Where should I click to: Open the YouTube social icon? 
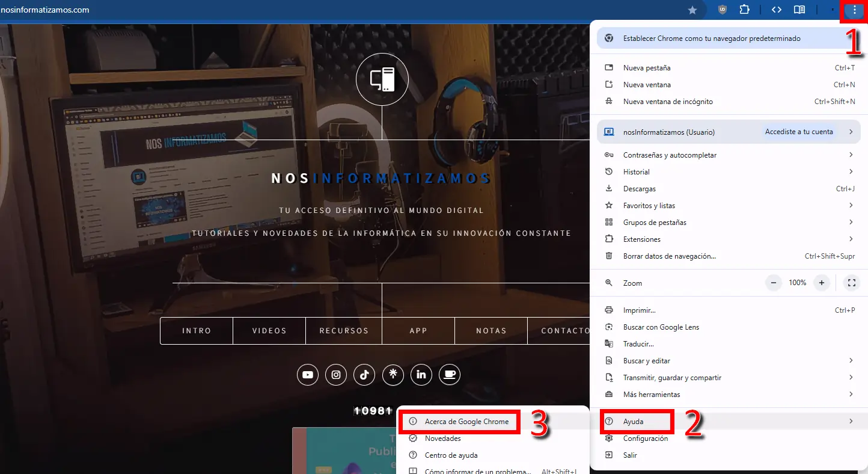(308, 375)
